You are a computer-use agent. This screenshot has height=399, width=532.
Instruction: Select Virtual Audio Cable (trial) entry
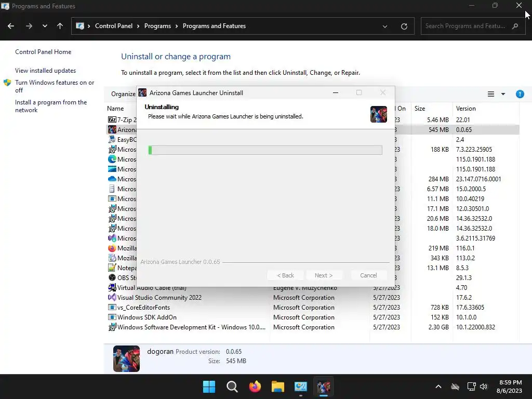click(x=152, y=288)
